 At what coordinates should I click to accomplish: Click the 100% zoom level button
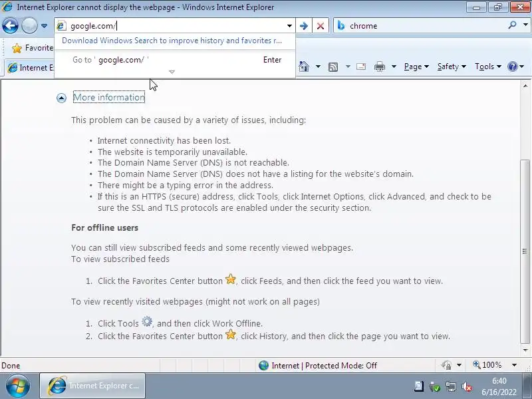(x=487, y=365)
